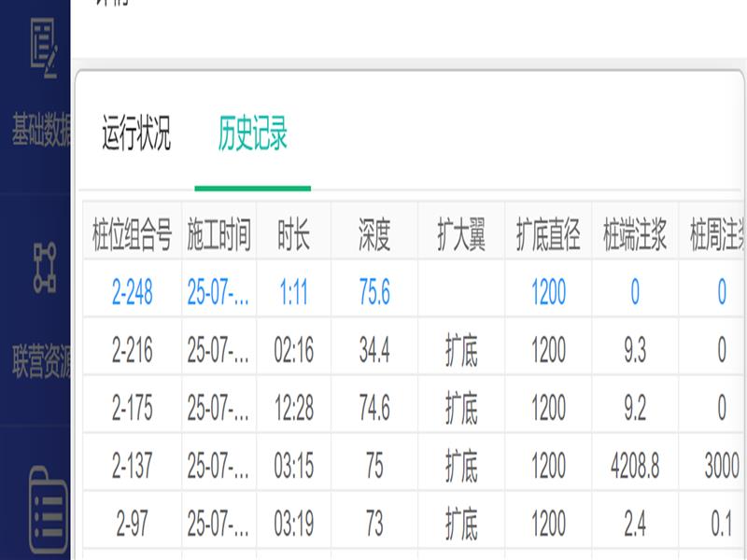This screenshot has height=560, width=747.
Task: Select the 扩大翼 column header
Action: (461, 237)
